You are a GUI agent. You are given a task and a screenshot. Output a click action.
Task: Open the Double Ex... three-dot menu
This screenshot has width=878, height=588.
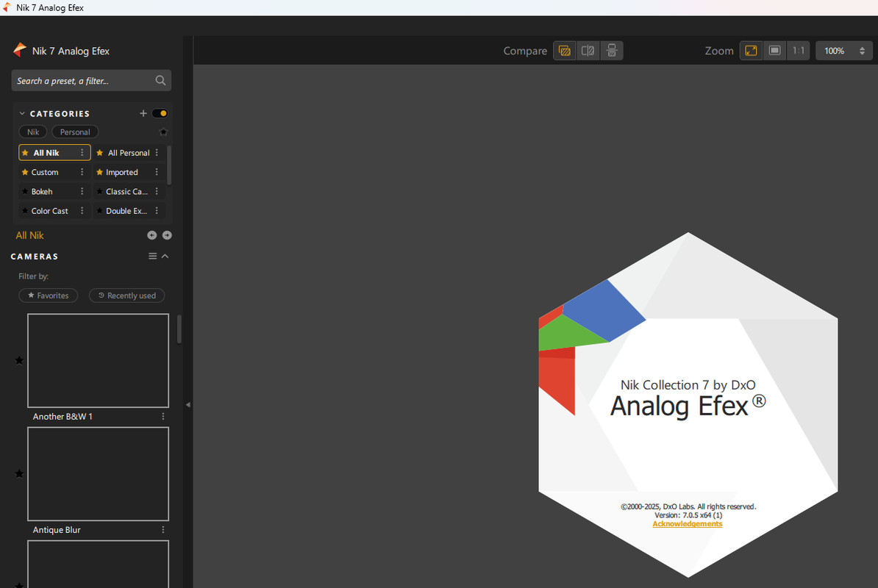coord(157,211)
